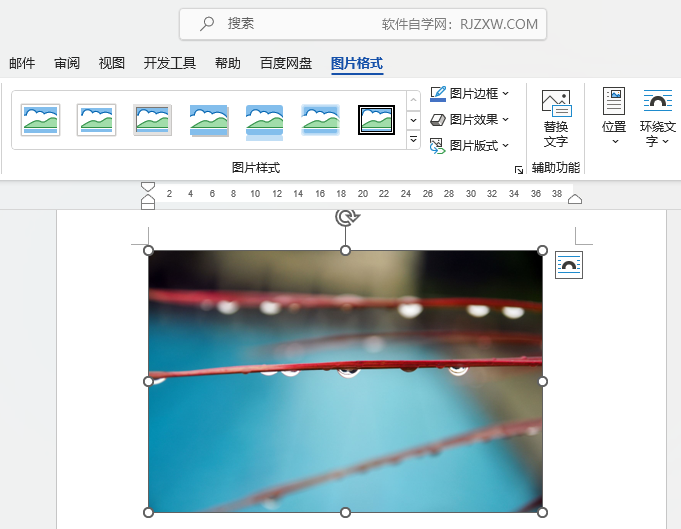Switch to the 视图 tab
The width and height of the screenshot is (681, 529).
coord(112,63)
